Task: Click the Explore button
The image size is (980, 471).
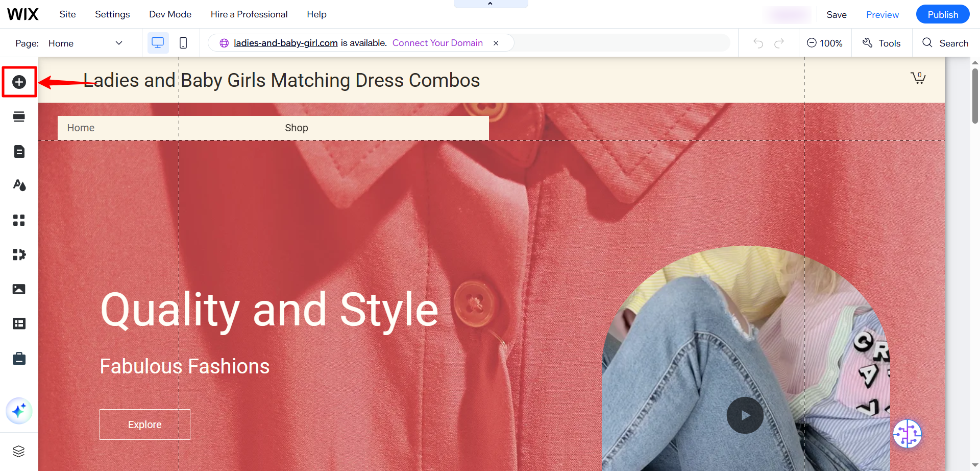Action: (145, 425)
